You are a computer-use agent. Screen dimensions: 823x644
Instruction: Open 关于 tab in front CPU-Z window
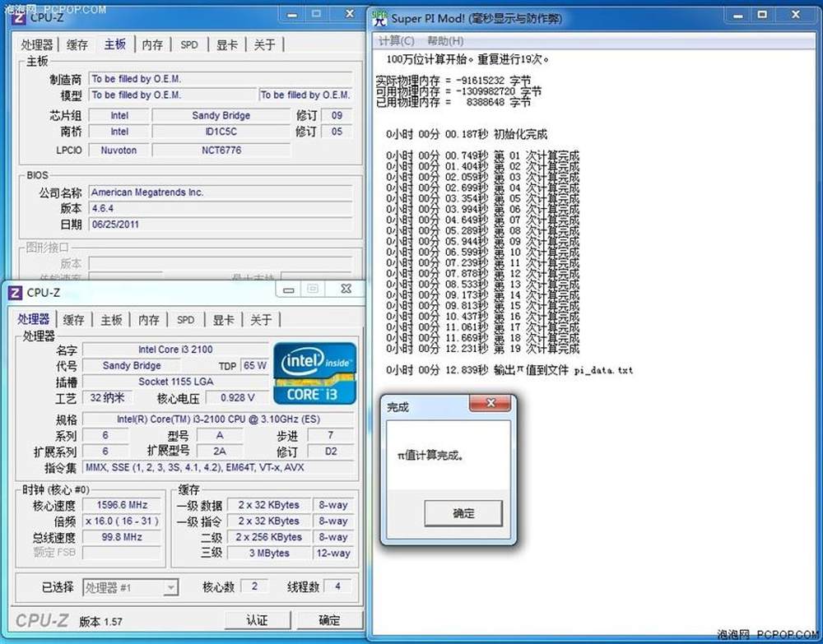pos(261,320)
